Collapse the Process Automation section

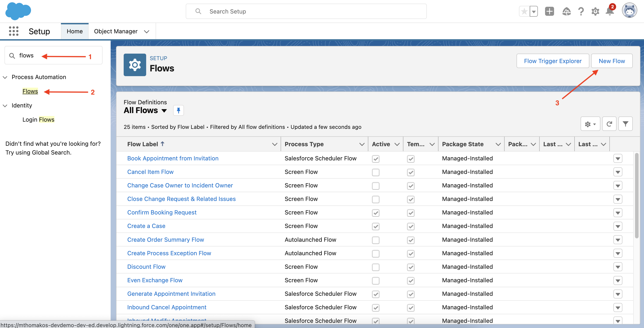5,77
